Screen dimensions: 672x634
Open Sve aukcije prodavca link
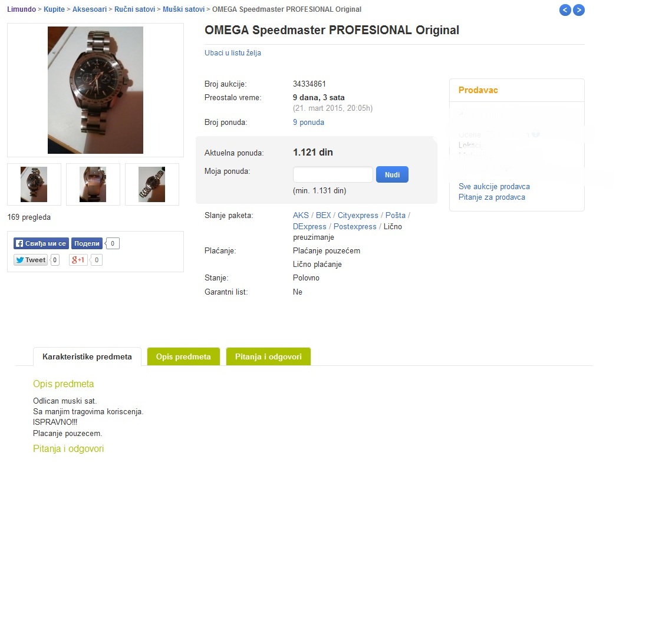494,186
